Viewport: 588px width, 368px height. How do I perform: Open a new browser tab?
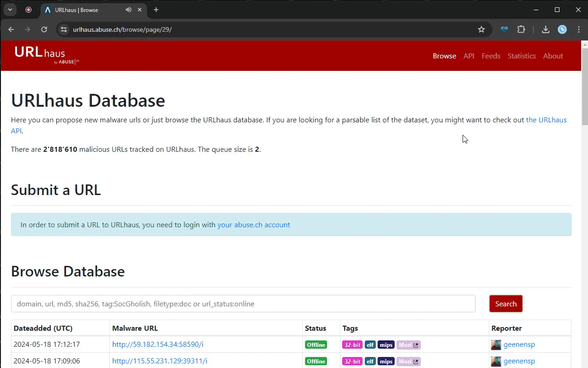[156, 10]
